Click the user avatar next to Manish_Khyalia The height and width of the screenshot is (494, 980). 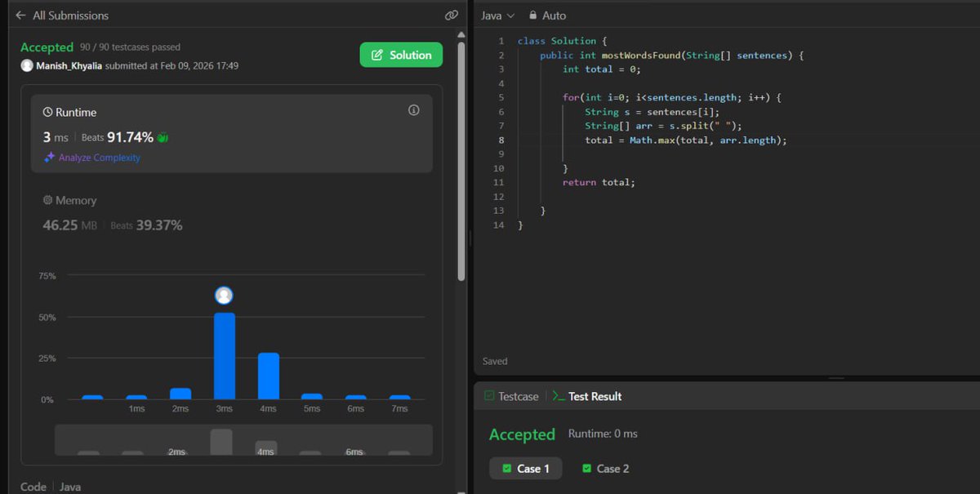pyautogui.click(x=27, y=65)
